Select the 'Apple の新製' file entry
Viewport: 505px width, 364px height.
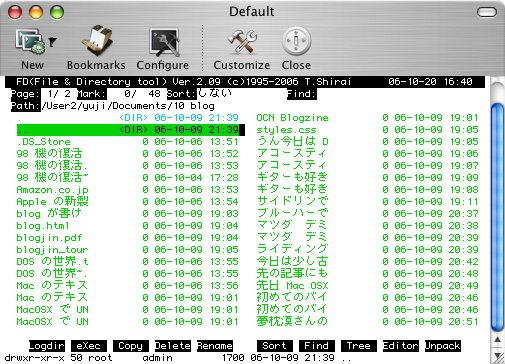coord(128,202)
